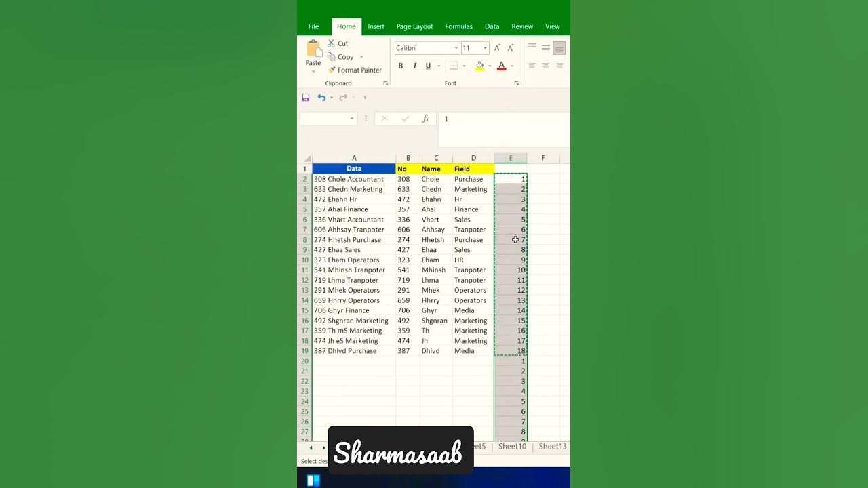Switch to the Home tab
The image size is (868, 488).
[x=347, y=26]
